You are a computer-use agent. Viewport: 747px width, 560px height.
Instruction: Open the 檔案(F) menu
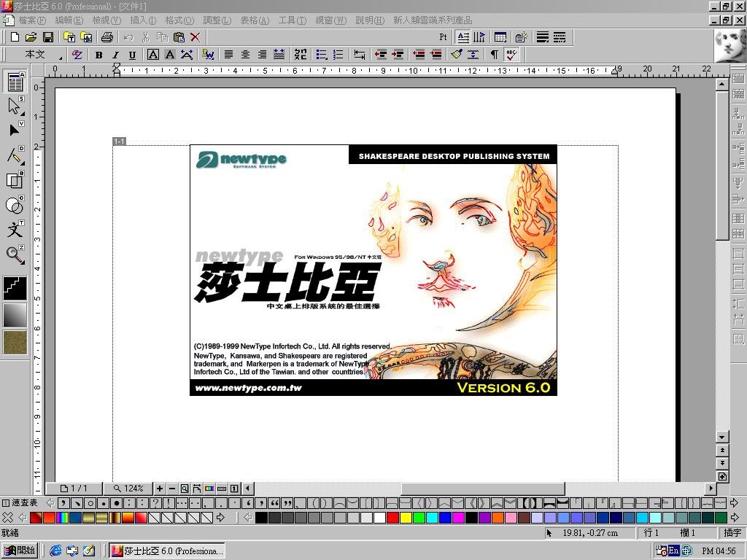(x=32, y=20)
